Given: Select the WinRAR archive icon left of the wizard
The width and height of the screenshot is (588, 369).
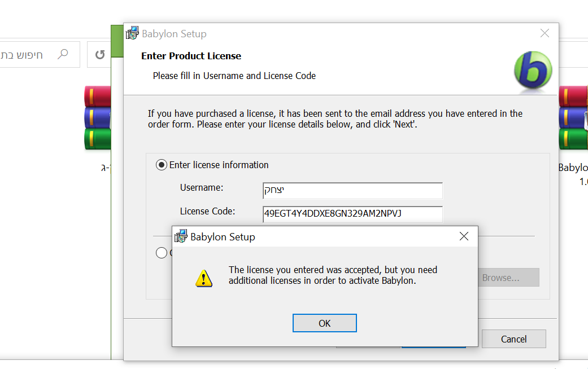Looking at the screenshot, I should [x=98, y=117].
